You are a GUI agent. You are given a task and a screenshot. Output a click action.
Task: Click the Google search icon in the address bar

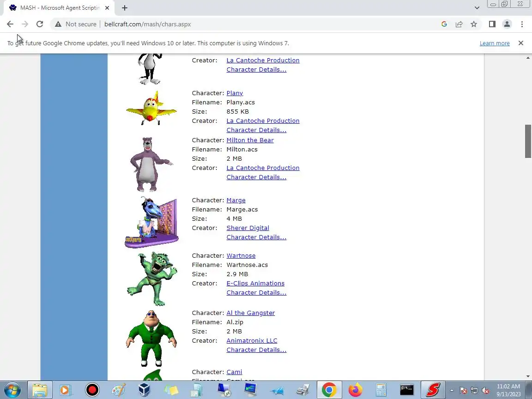tap(444, 24)
